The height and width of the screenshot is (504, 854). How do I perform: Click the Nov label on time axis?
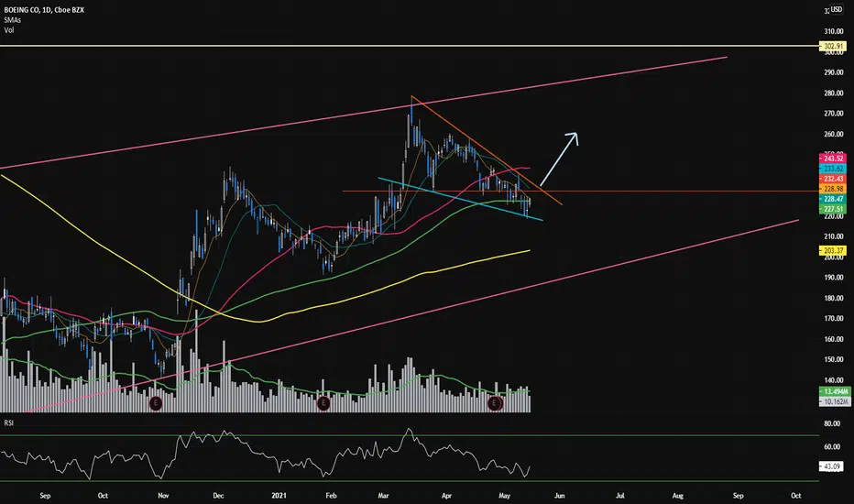click(163, 496)
